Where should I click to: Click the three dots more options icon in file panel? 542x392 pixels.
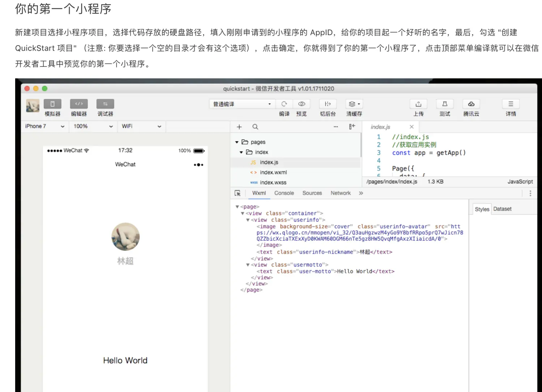pyautogui.click(x=336, y=127)
